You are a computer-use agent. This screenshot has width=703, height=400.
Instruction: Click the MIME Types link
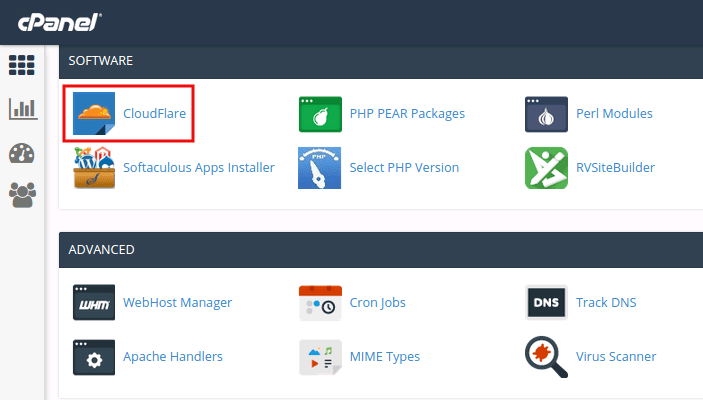(x=385, y=357)
